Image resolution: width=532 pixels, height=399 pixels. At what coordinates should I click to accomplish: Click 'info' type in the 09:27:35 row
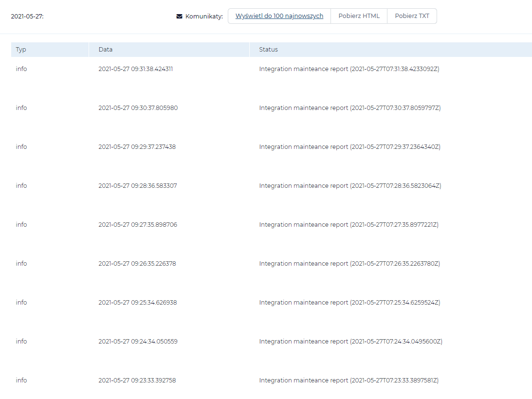coord(21,225)
